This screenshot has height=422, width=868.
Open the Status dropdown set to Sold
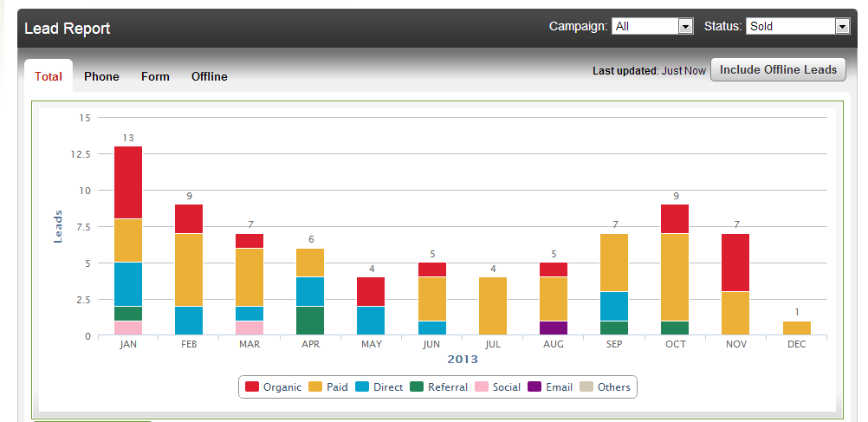pos(798,26)
